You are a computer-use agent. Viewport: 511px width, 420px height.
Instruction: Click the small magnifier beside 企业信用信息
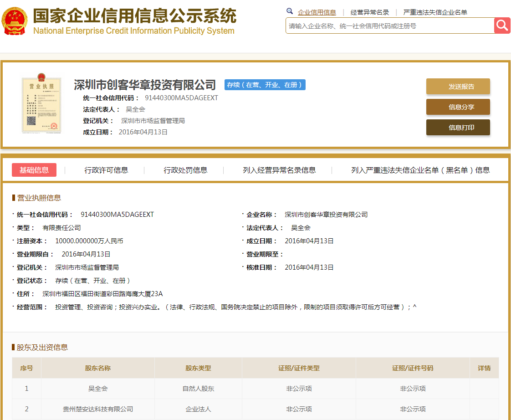coord(290,10)
